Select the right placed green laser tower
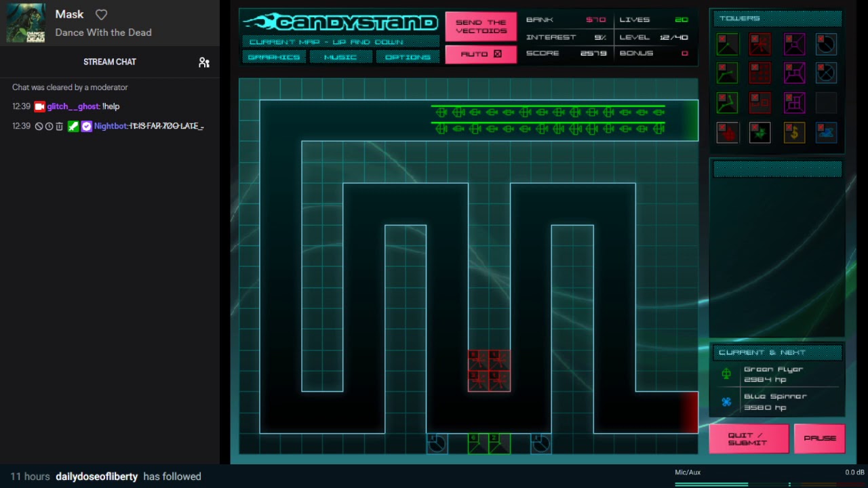 [x=499, y=443]
